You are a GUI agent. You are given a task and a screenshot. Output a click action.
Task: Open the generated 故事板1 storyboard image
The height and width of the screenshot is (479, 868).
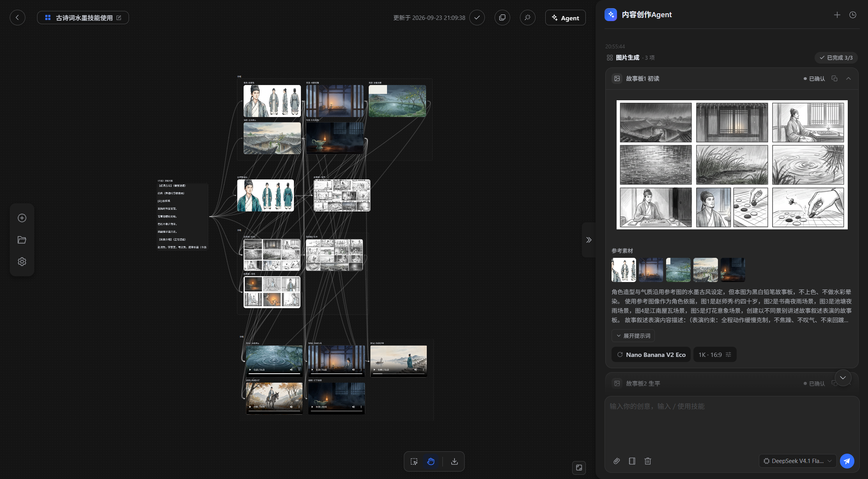coord(732,165)
